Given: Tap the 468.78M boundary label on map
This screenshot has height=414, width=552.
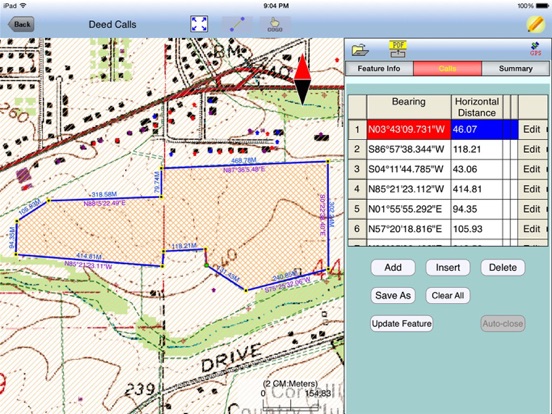Looking at the screenshot, I should click(244, 161).
